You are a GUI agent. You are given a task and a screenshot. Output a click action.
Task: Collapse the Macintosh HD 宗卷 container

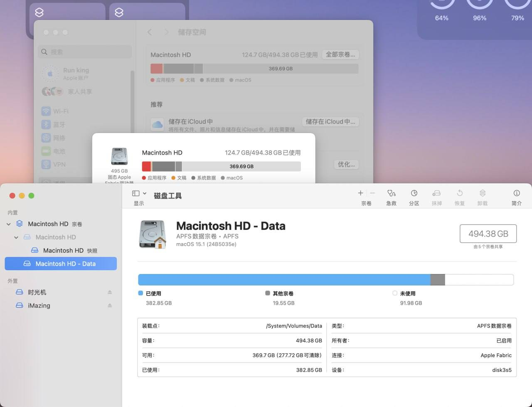click(9, 224)
